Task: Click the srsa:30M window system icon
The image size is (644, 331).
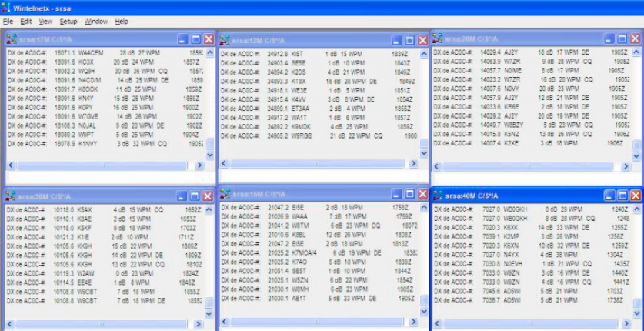Action: click(x=12, y=196)
